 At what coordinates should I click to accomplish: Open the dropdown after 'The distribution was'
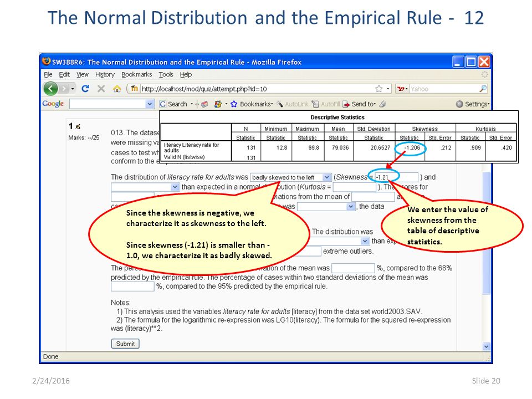tap(339, 241)
